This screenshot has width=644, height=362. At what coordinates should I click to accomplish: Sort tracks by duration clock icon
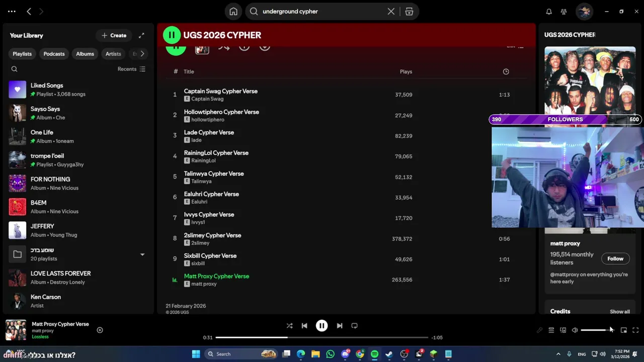coord(506,71)
